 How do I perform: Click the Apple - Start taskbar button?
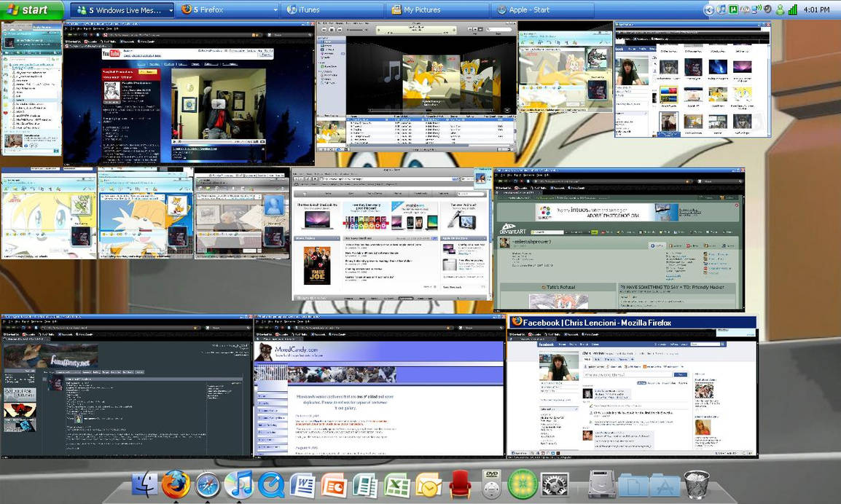click(543, 10)
